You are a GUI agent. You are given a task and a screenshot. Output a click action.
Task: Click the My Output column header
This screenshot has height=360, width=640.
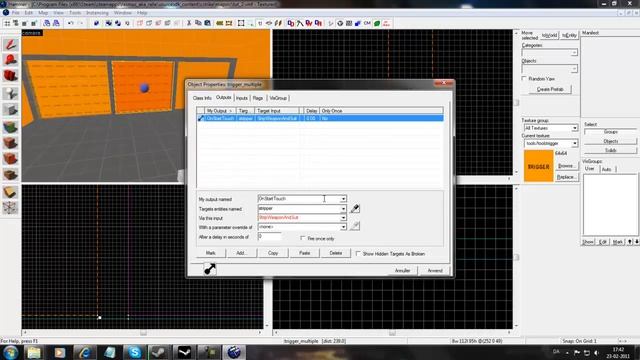coord(220,111)
